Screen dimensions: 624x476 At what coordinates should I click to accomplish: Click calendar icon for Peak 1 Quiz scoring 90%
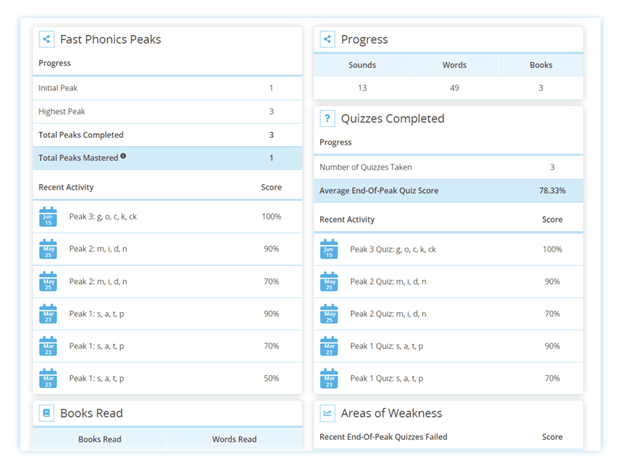pos(329,346)
